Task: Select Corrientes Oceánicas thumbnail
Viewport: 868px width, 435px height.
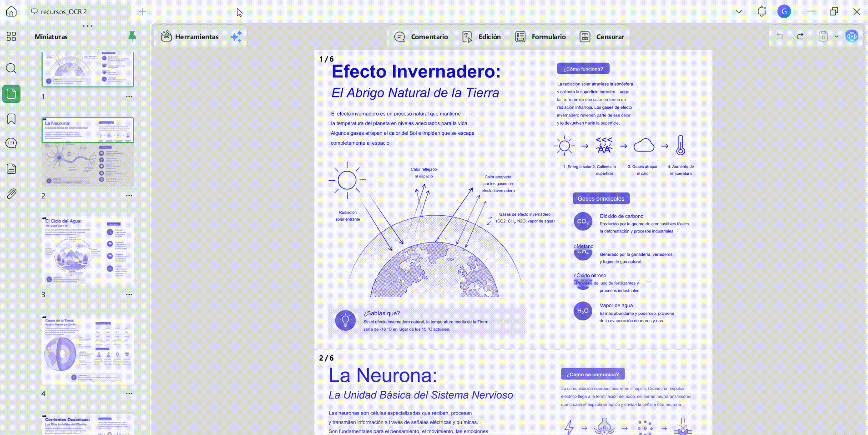Action: click(88, 424)
